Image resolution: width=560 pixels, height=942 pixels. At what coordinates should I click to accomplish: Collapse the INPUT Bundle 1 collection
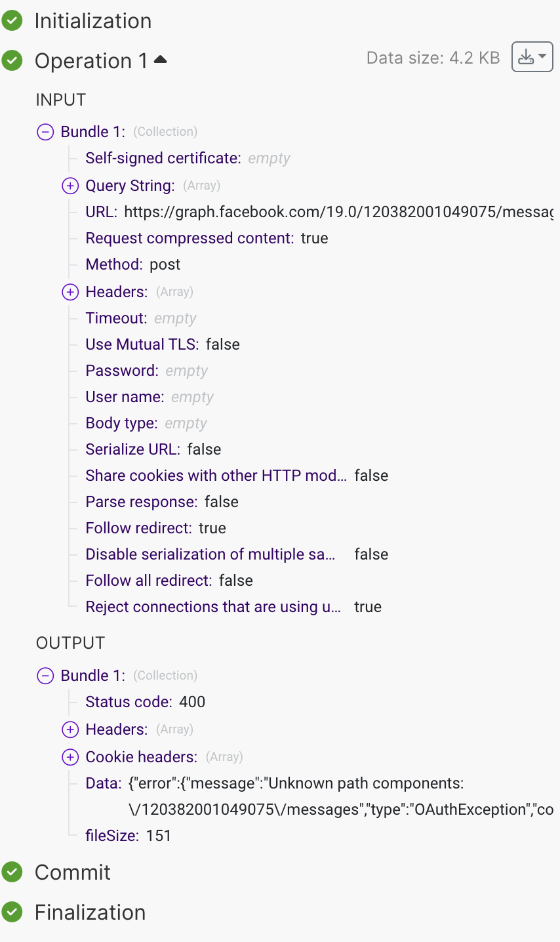[x=45, y=132]
